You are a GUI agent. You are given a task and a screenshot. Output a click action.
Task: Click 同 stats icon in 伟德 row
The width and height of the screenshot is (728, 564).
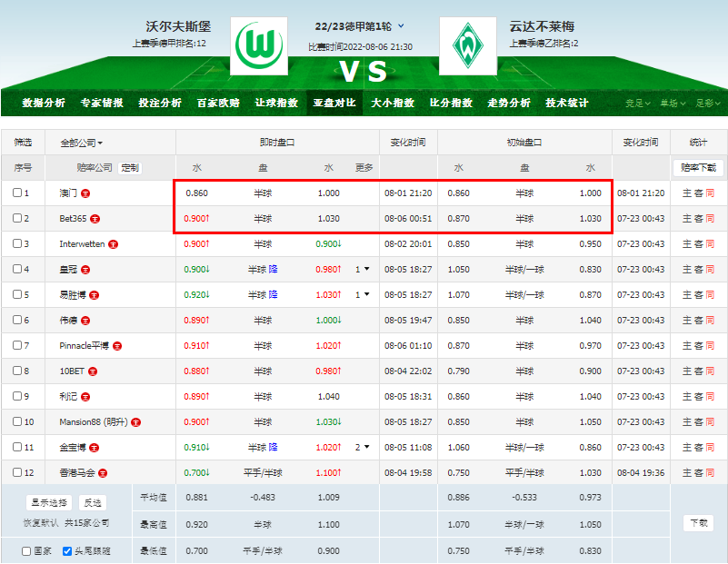coord(711,320)
